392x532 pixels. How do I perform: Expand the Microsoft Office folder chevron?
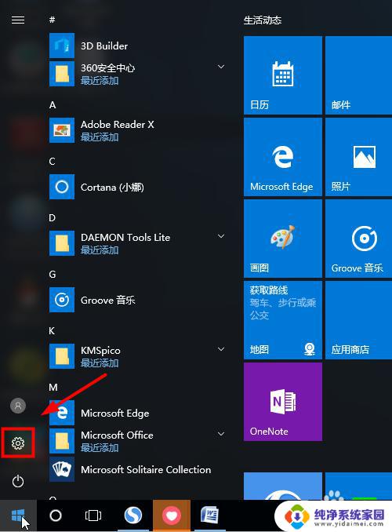click(221, 434)
